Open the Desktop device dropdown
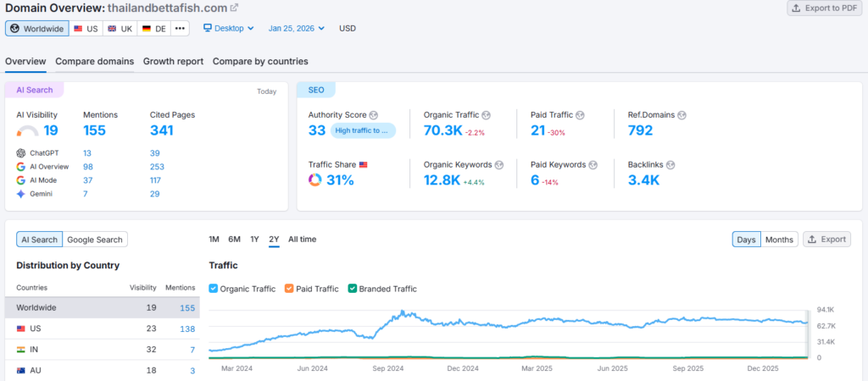Image resolution: width=868 pixels, height=381 pixels. point(229,28)
